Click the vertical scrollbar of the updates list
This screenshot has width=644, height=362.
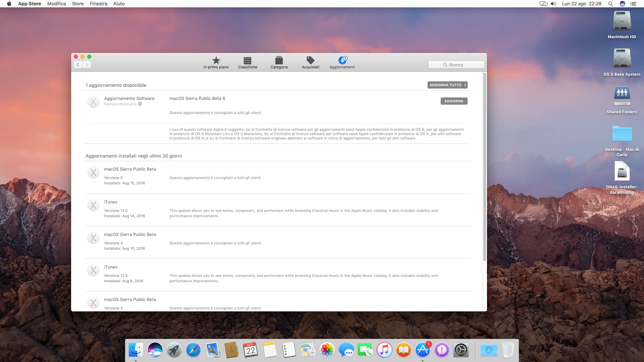(484, 168)
